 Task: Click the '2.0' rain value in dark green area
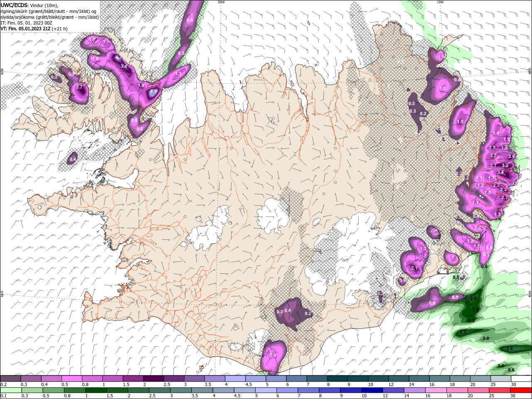[x=473, y=298]
